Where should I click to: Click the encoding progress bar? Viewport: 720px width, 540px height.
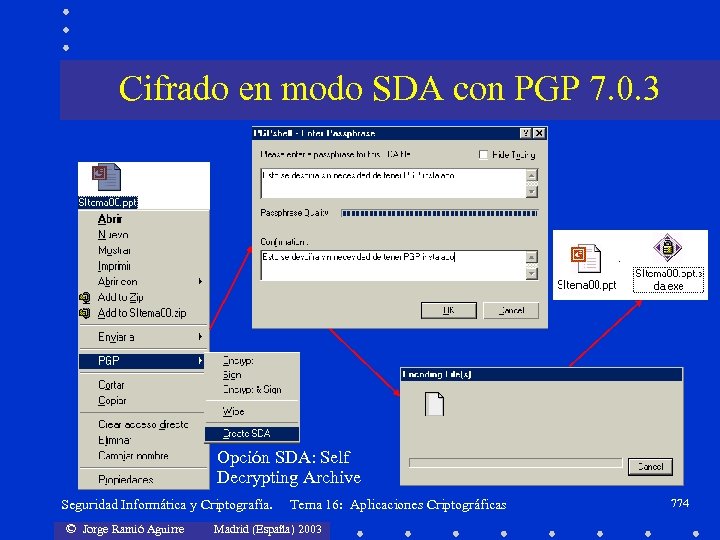[515, 462]
